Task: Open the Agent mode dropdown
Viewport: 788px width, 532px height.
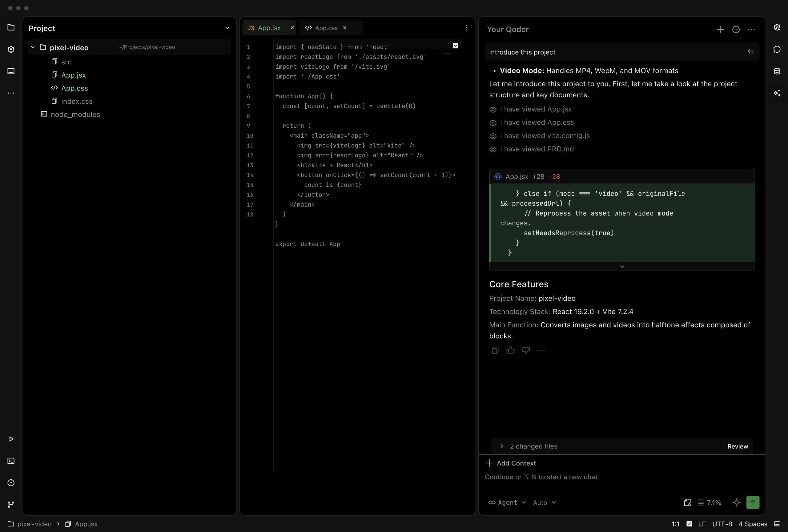Action: [x=507, y=502]
